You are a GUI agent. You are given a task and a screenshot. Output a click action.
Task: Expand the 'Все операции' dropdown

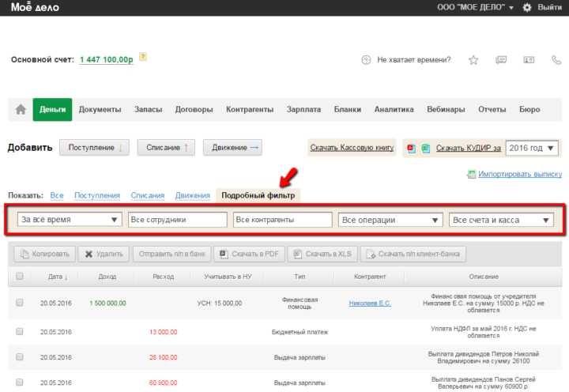(390, 220)
